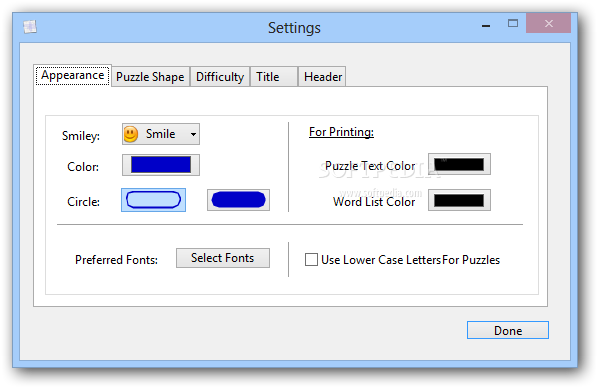
Task: Close the Settings window
Action: point(548,24)
